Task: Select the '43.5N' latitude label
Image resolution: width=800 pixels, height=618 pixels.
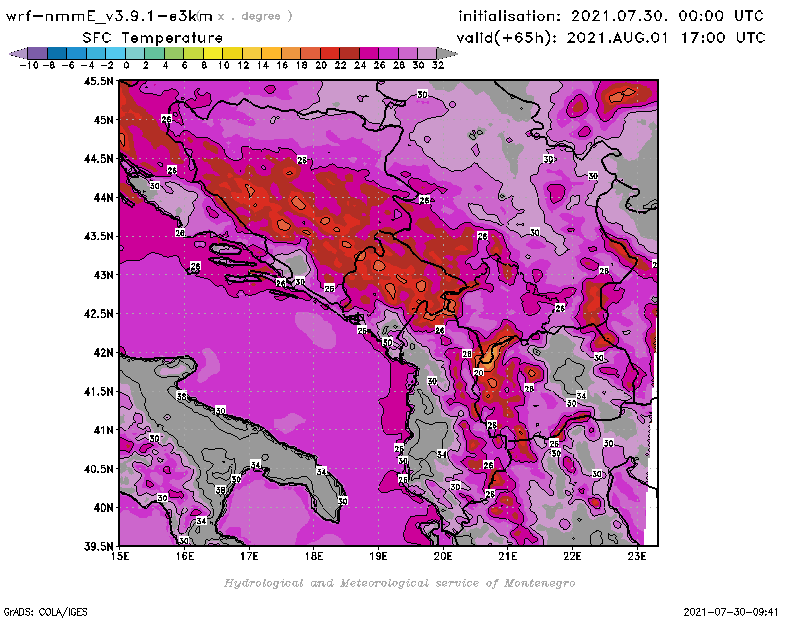Action: coord(98,236)
